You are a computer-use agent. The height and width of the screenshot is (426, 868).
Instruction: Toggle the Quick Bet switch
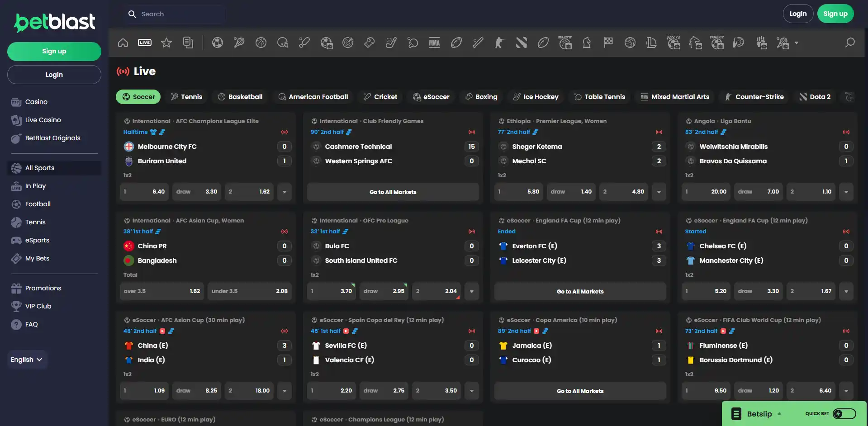tap(844, 413)
